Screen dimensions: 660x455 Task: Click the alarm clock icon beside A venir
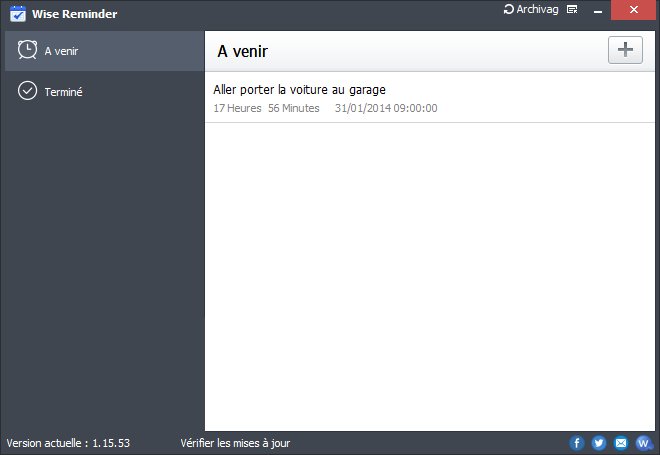28,50
